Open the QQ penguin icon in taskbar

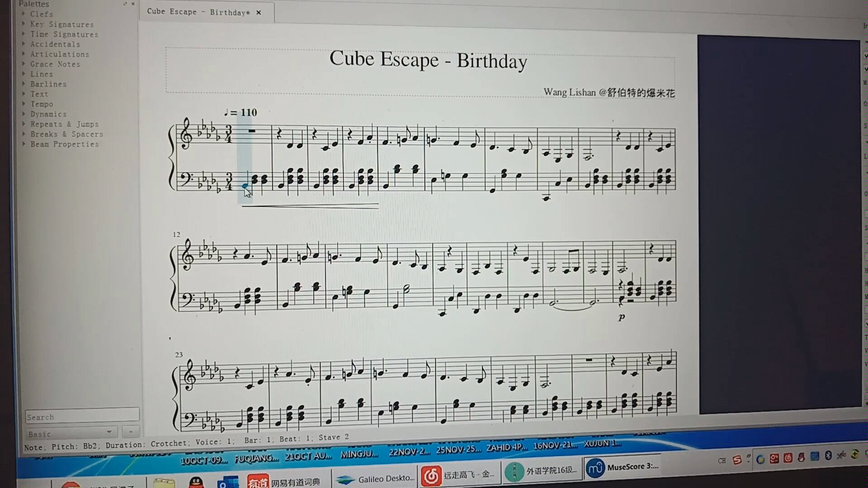click(196, 482)
